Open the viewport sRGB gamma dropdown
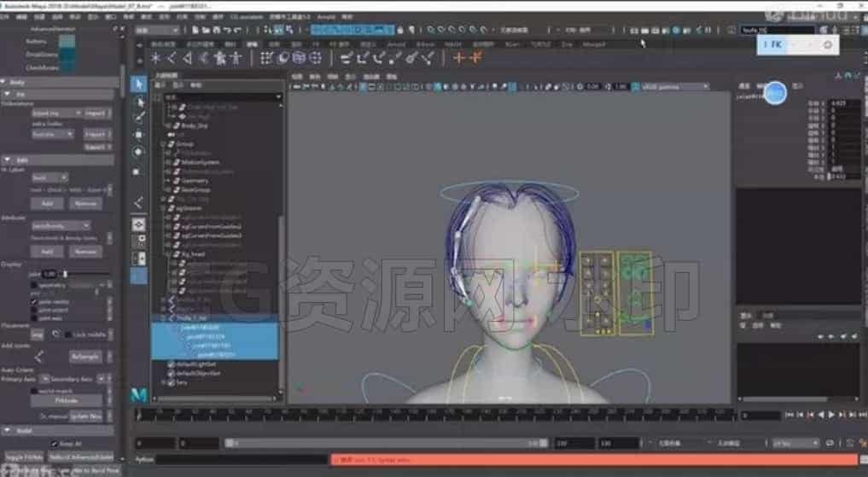Viewport: 868px width, 477px height. 673,87
